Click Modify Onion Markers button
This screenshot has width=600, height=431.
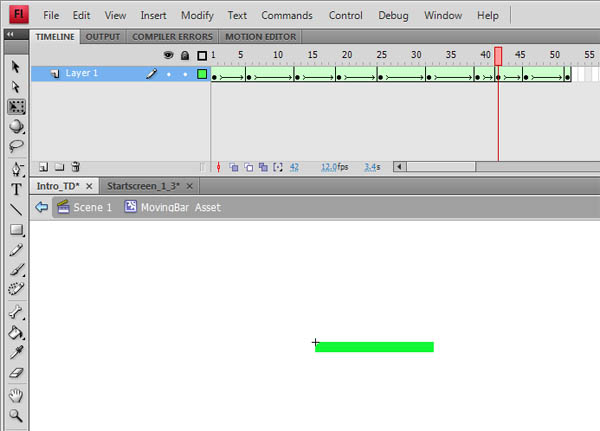pos(278,167)
